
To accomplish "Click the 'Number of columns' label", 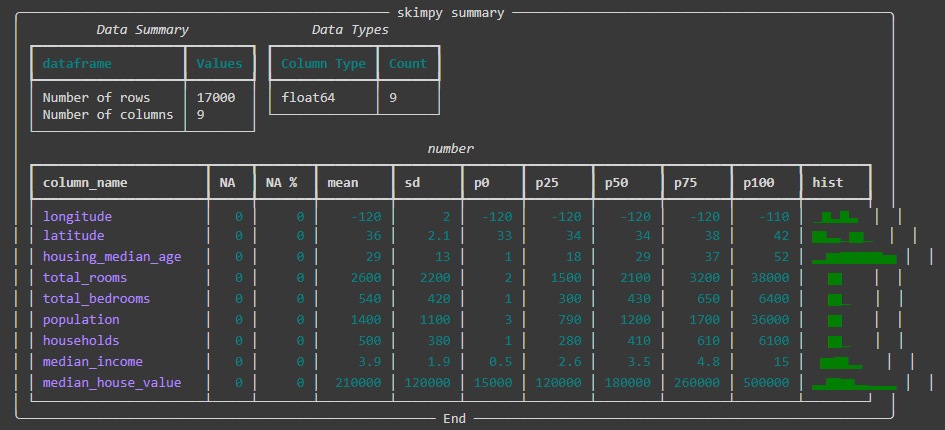I will pyautogui.click(x=108, y=115).
